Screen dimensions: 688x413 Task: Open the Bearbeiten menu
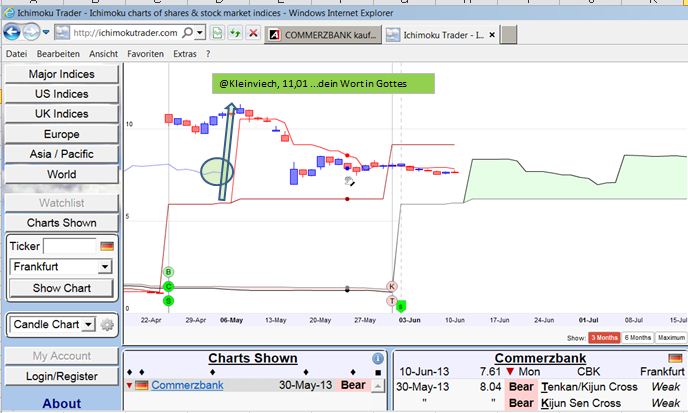(58, 54)
